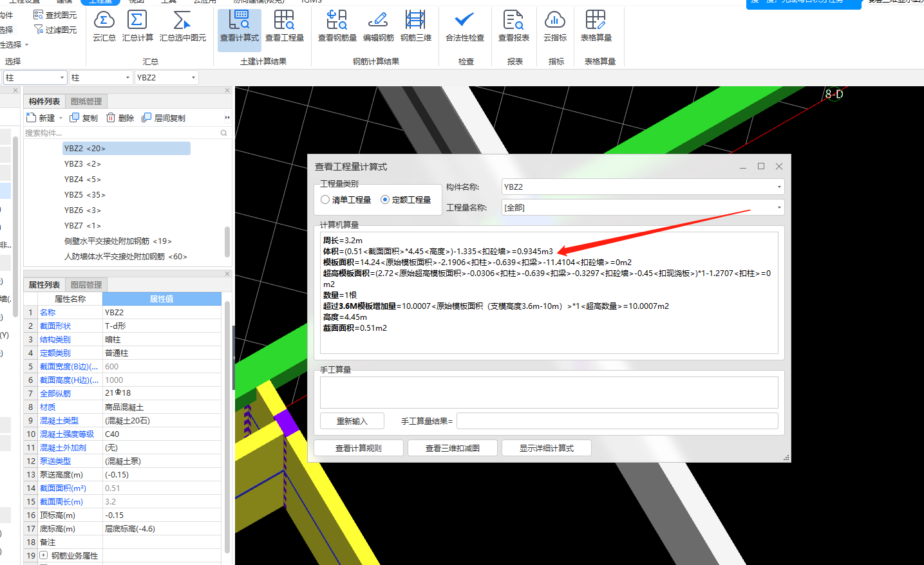Screen dimensions: 924x565
Task: Click the 显示详细计算式 button
Action: click(547, 448)
